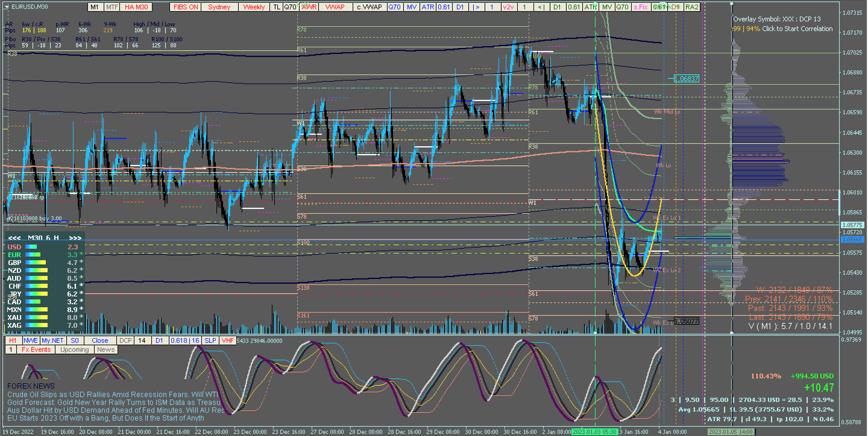Open the EURUSD,M30 chart menu arrow
Image resolution: width=868 pixels, height=436 pixels.
(6, 7)
